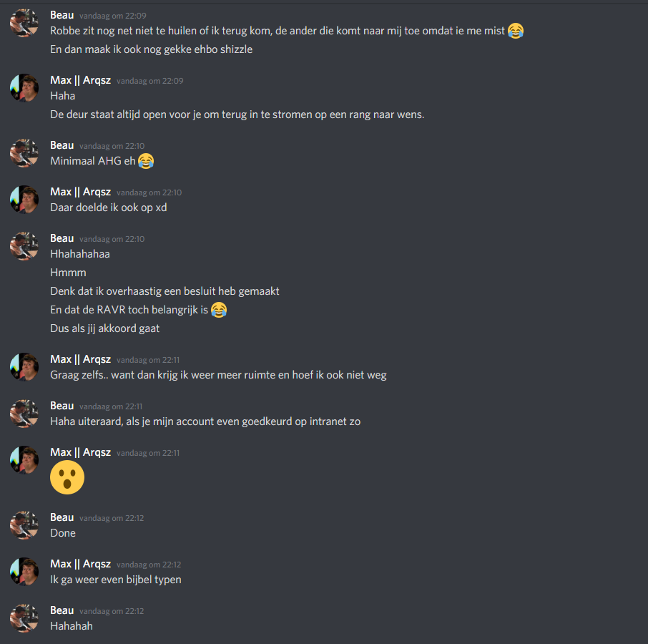Image resolution: width=648 pixels, height=644 pixels.
Task: Open the "Beau" username above the "Done" message
Action: (x=62, y=517)
